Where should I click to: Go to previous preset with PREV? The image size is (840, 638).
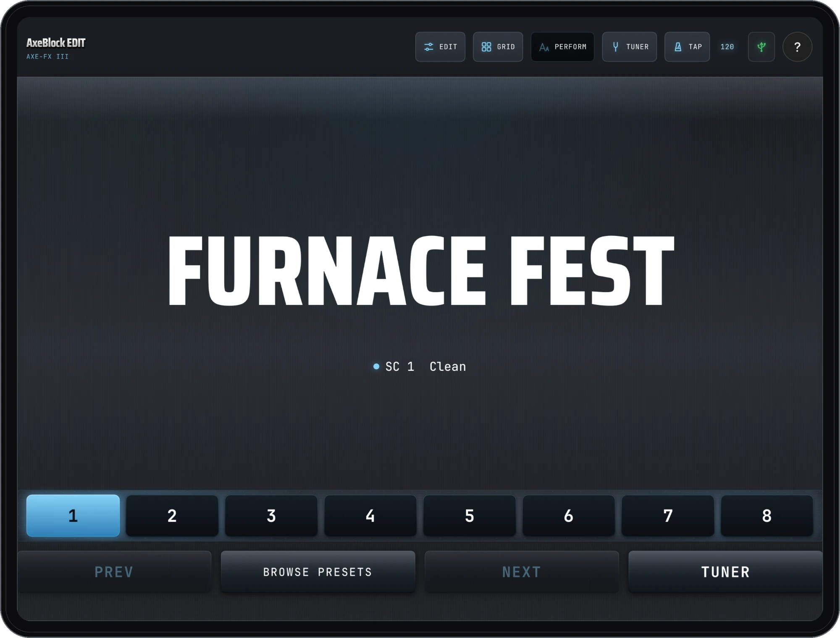[114, 572]
